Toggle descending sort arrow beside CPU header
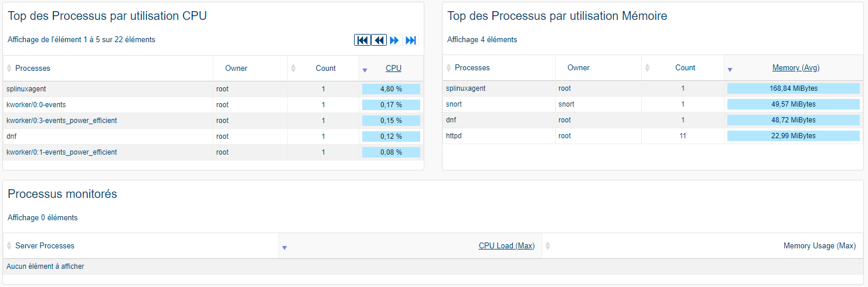868x287 pixels. 365,70
